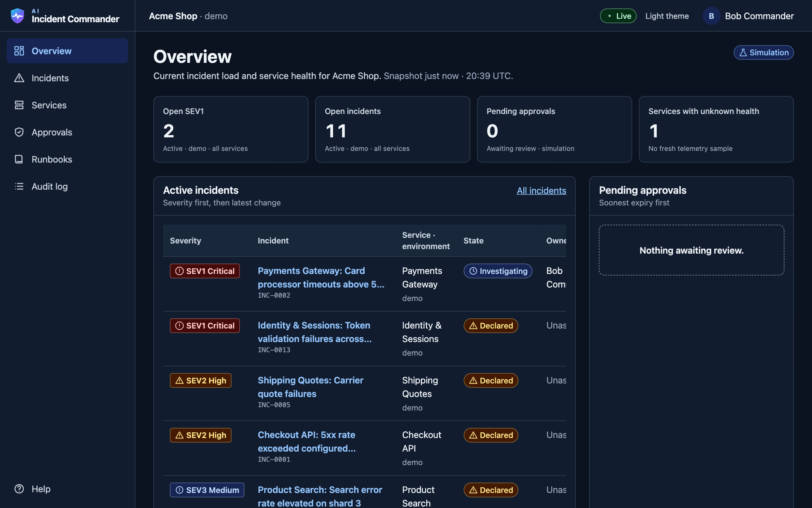Click the Live status badge
The height and width of the screenshot is (508, 812).
click(x=618, y=16)
